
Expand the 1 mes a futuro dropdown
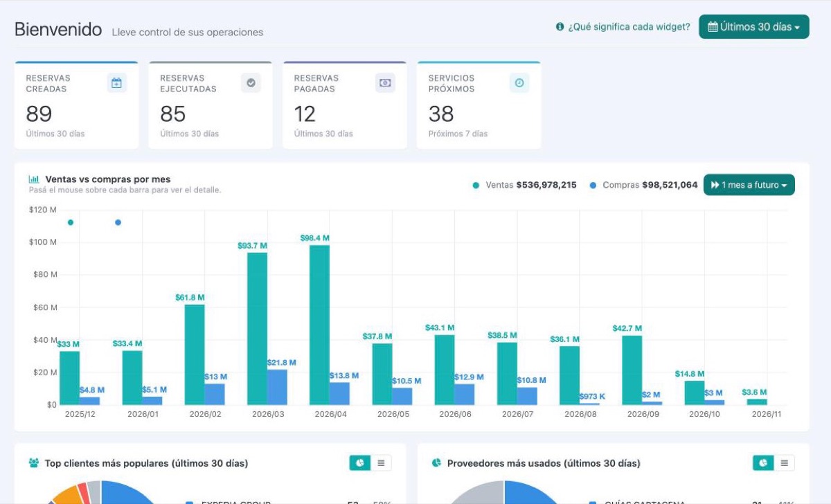749,185
